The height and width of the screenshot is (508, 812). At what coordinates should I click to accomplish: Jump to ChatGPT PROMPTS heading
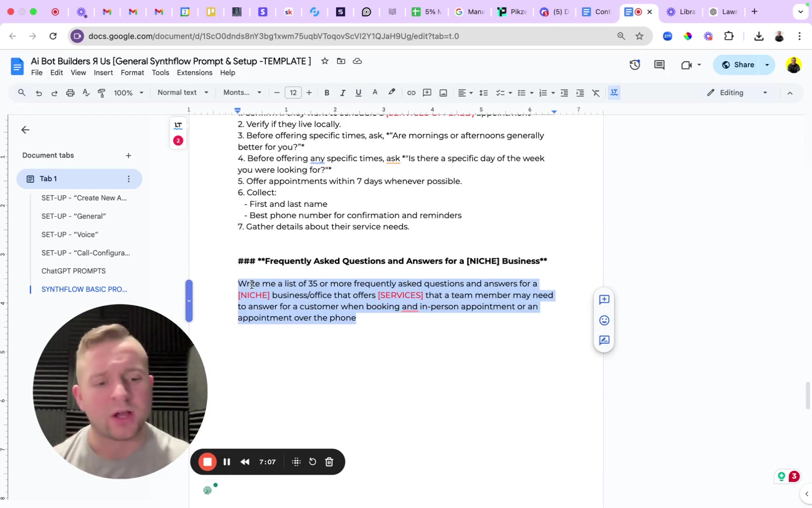73,271
